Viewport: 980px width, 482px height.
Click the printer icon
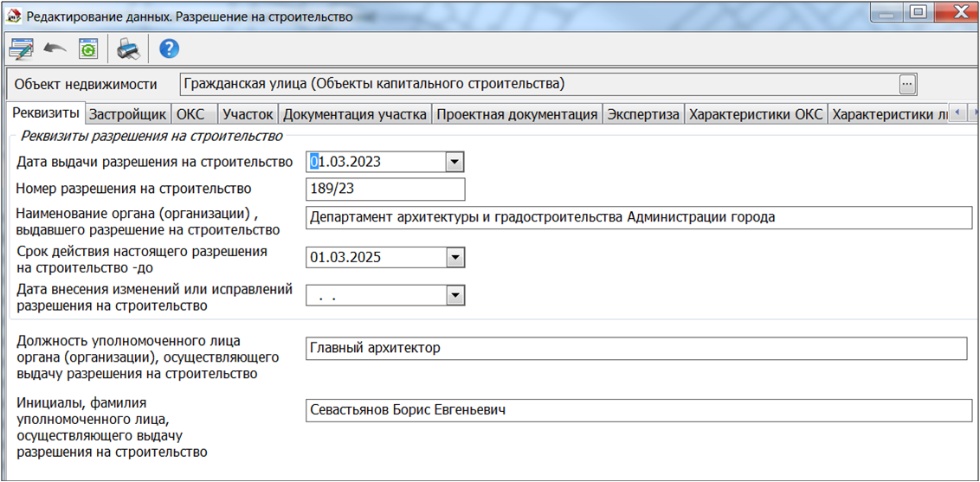click(129, 48)
